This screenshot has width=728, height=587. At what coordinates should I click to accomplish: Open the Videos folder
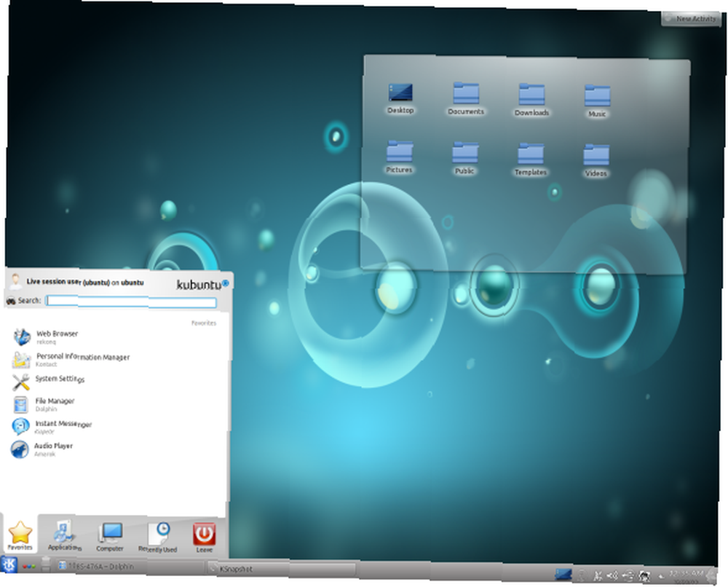[596, 161]
